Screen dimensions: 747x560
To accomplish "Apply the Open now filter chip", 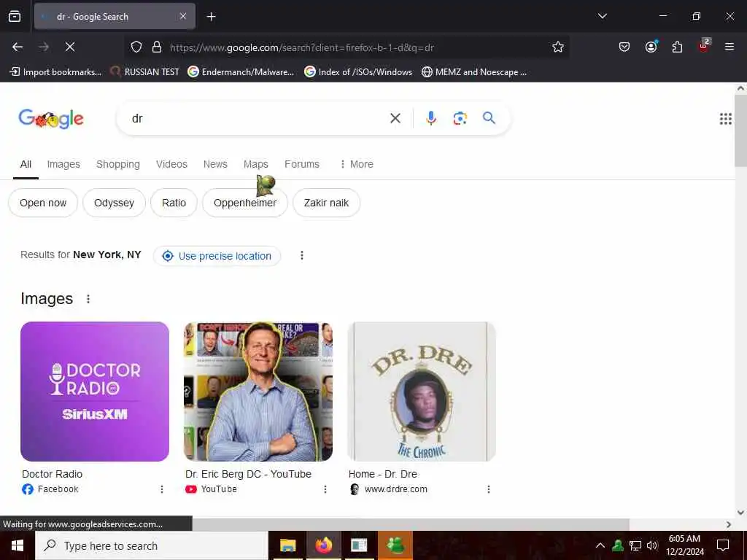I will click(x=43, y=203).
